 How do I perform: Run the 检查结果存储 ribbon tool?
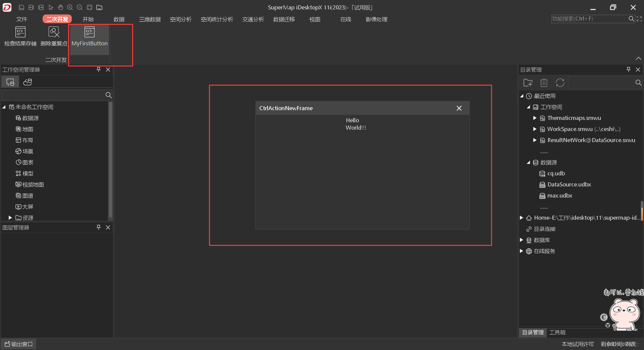(x=20, y=36)
